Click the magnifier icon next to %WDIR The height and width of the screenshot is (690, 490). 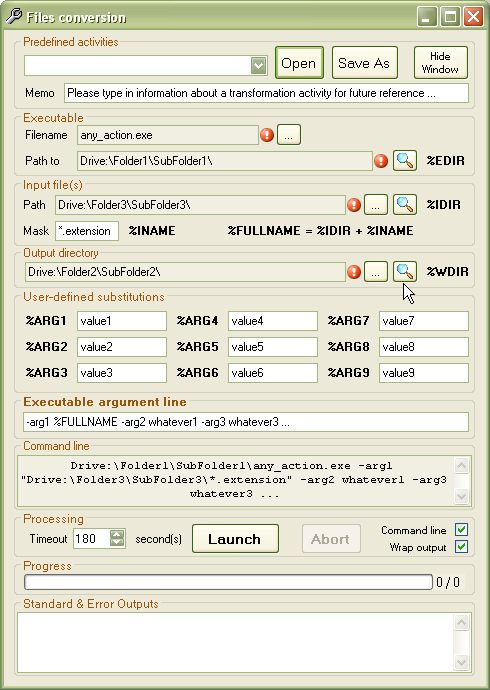click(x=405, y=272)
